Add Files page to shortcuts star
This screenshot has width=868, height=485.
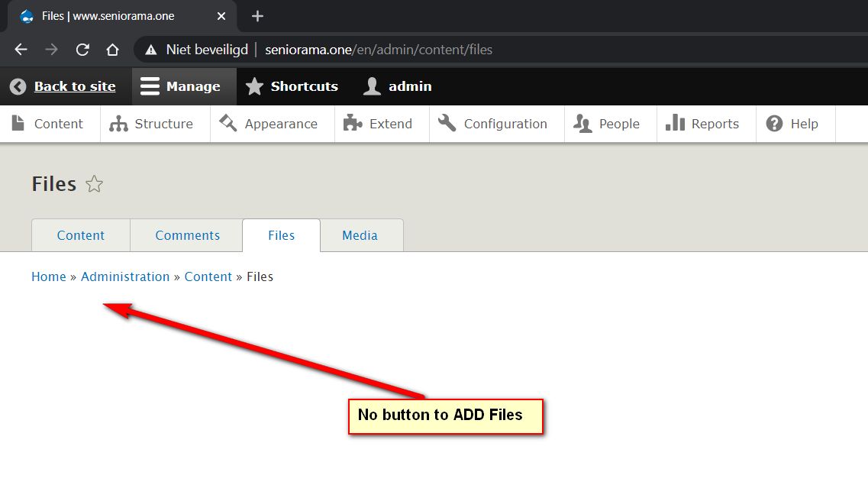(95, 184)
